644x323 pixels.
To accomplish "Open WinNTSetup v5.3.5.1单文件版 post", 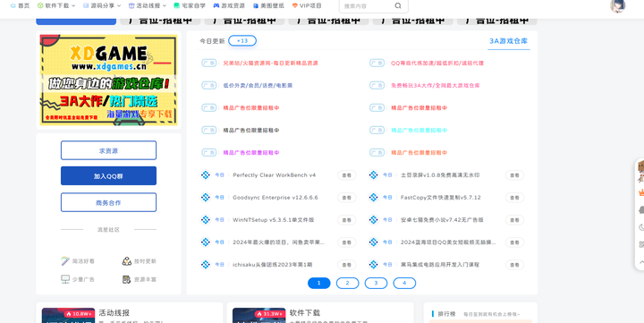I will pyautogui.click(x=273, y=220).
